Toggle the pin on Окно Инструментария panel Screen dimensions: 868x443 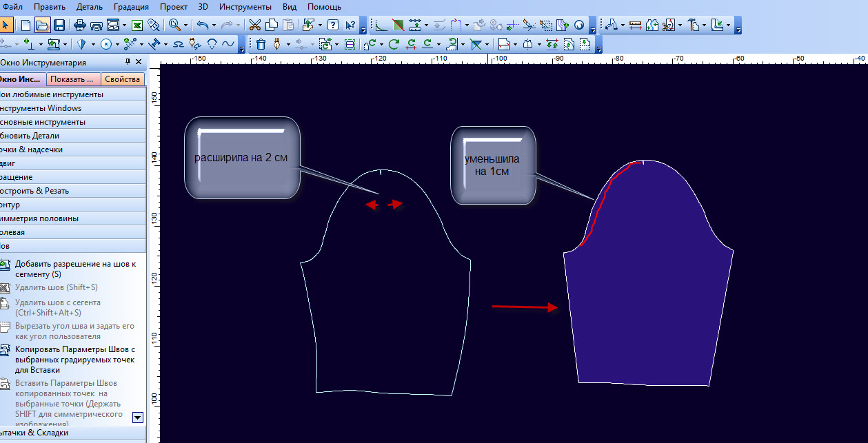(x=128, y=62)
